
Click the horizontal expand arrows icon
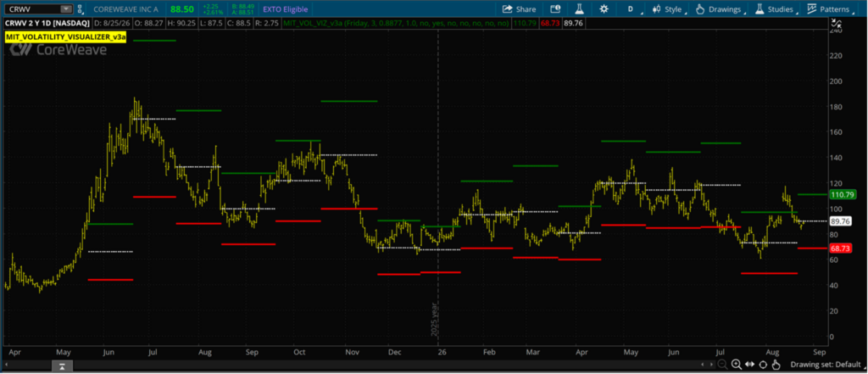(749, 365)
